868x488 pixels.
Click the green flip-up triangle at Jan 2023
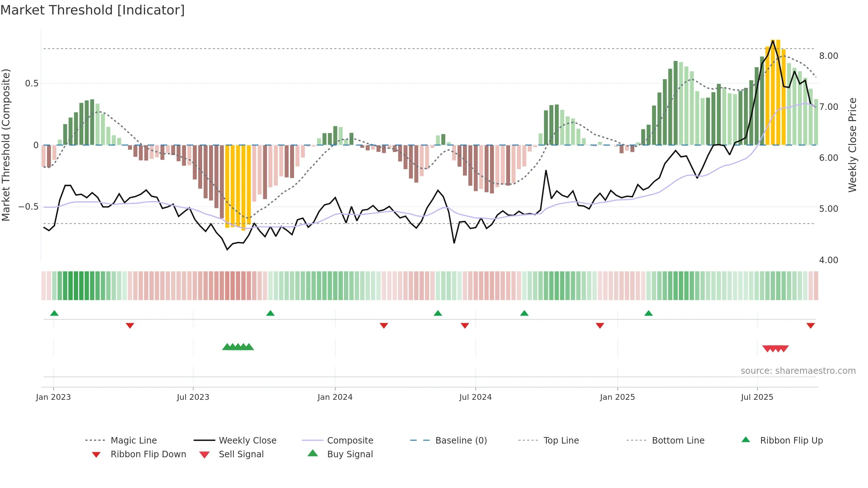tap(54, 313)
